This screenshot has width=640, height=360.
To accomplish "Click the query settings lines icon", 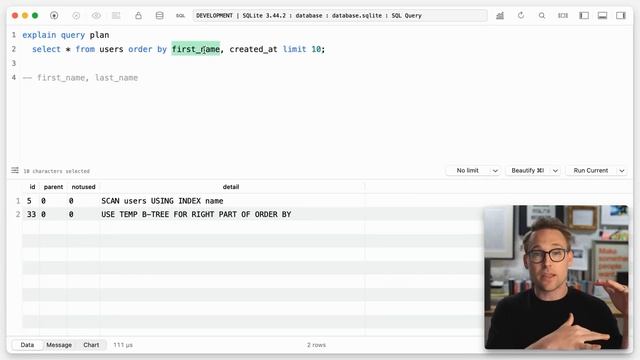I will [15, 170].
